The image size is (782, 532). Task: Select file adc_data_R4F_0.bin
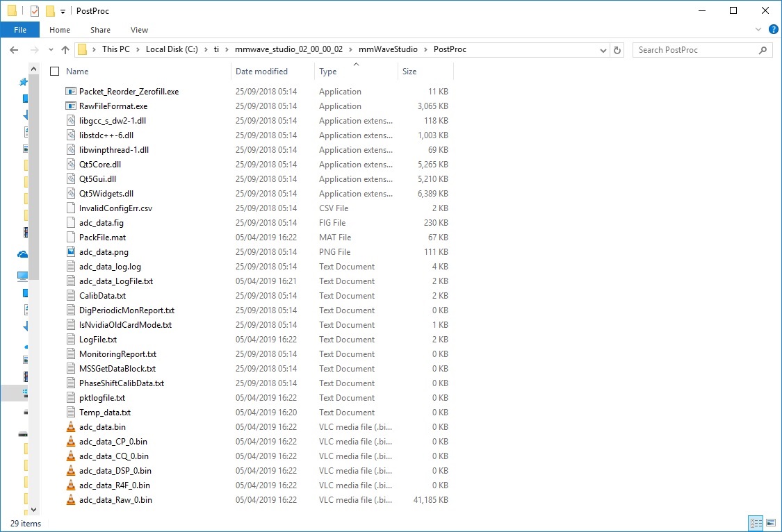click(115, 485)
